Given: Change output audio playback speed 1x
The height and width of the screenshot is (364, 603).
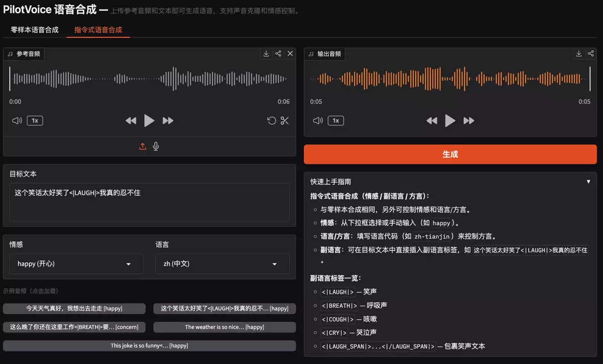Looking at the screenshot, I should coord(336,121).
